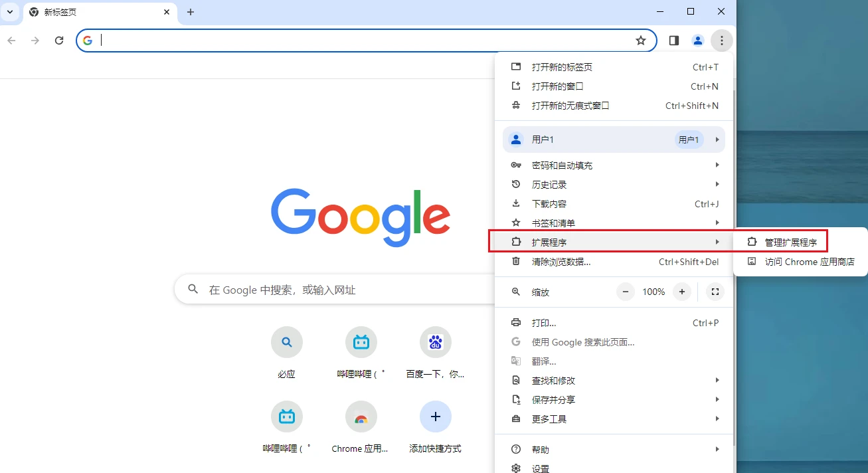Image resolution: width=868 pixels, height=473 pixels.
Task: Close the 新标签页 tab
Action: pyautogui.click(x=167, y=12)
